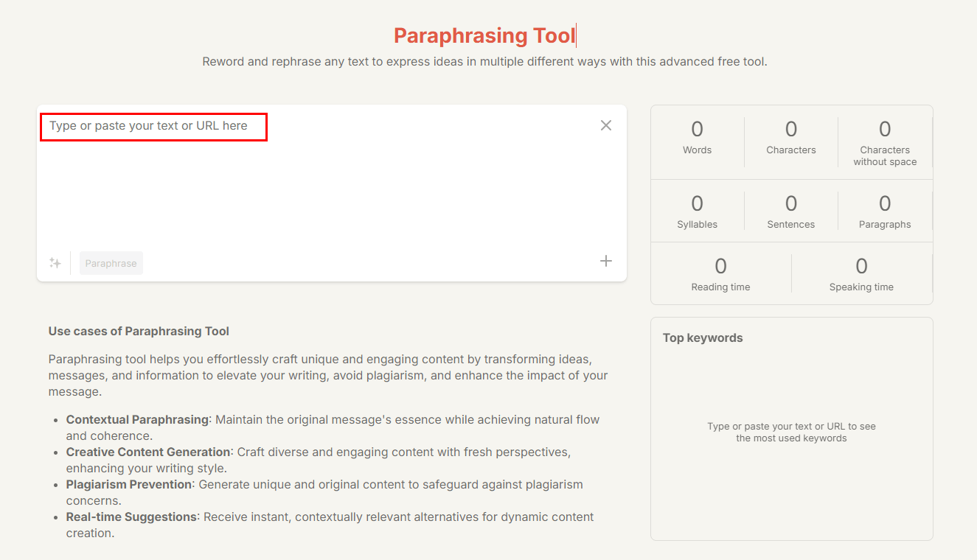Click the Contextual Paraphrasing bullet
This screenshot has width=977, height=560.
pyautogui.click(x=333, y=427)
